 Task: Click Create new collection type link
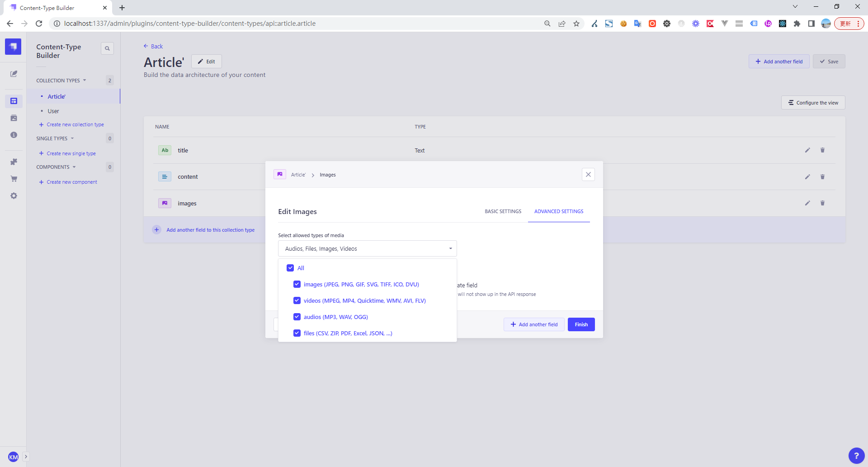75,125
